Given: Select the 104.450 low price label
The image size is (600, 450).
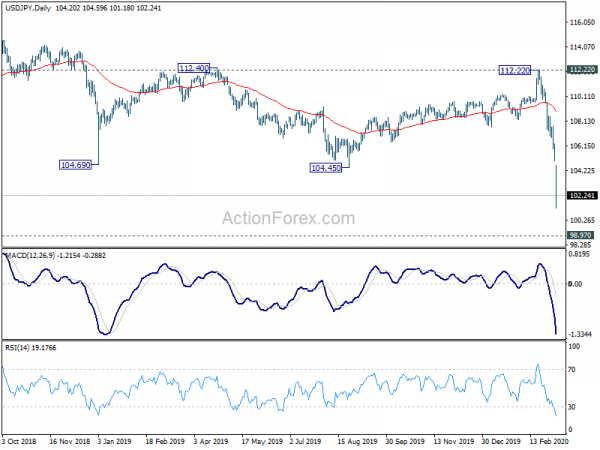Looking at the screenshot, I should (x=326, y=168).
